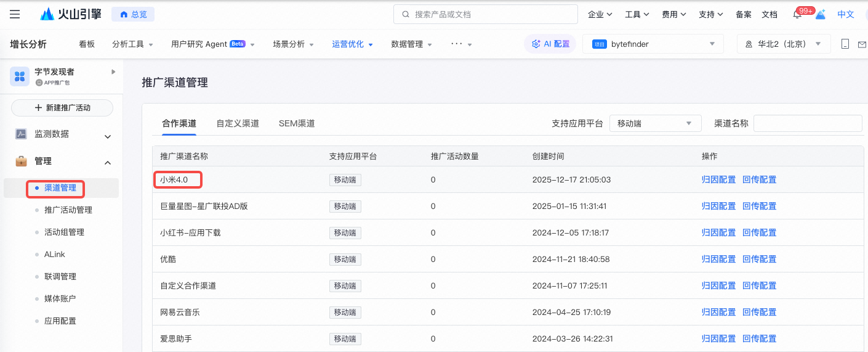This screenshot has height=352, width=868.
Task: Open 回传配置 for 小米4.0
Action: tap(759, 179)
